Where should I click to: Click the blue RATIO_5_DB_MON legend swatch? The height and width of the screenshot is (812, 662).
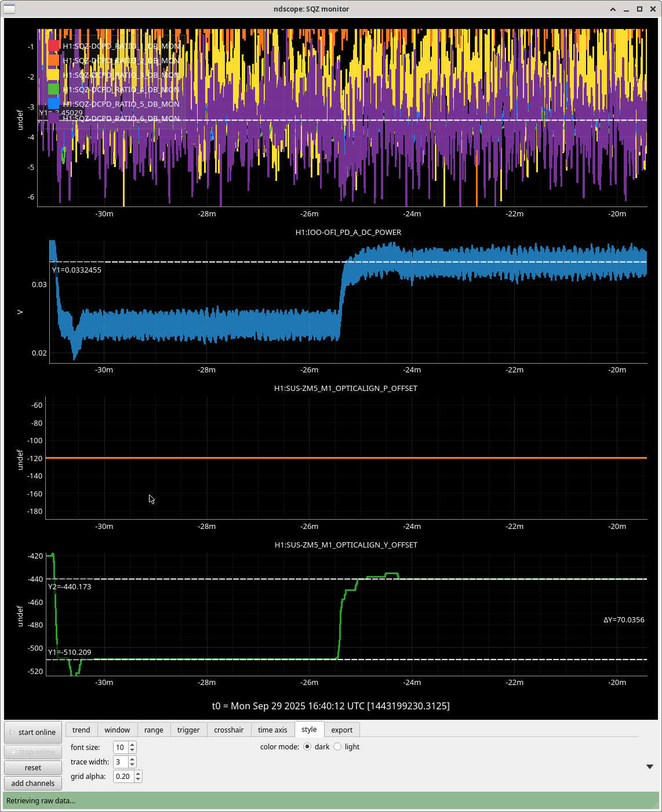point(54,104)
